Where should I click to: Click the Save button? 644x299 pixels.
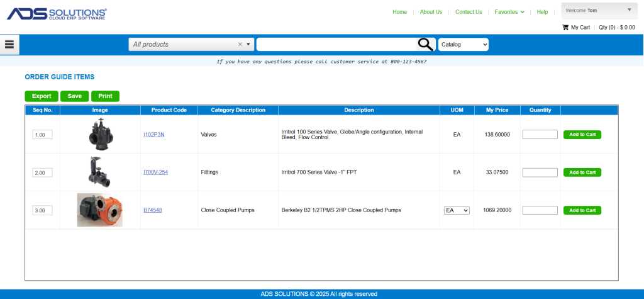coord(75,96)
